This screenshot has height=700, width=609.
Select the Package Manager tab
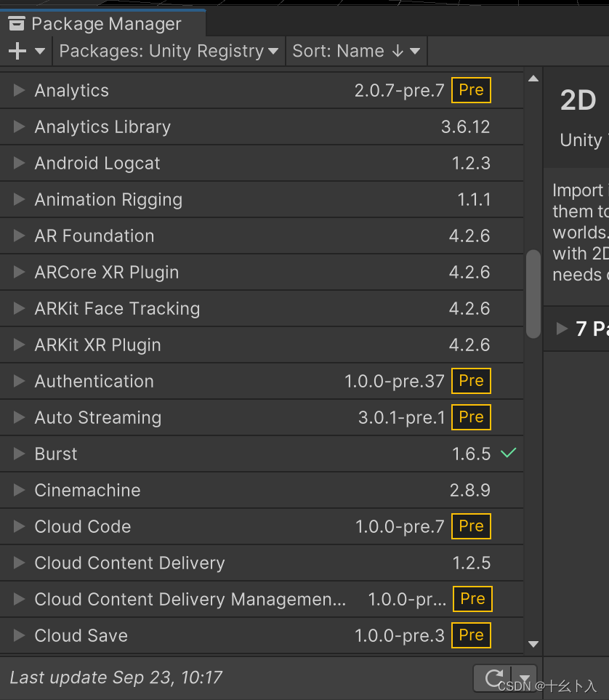102,23
